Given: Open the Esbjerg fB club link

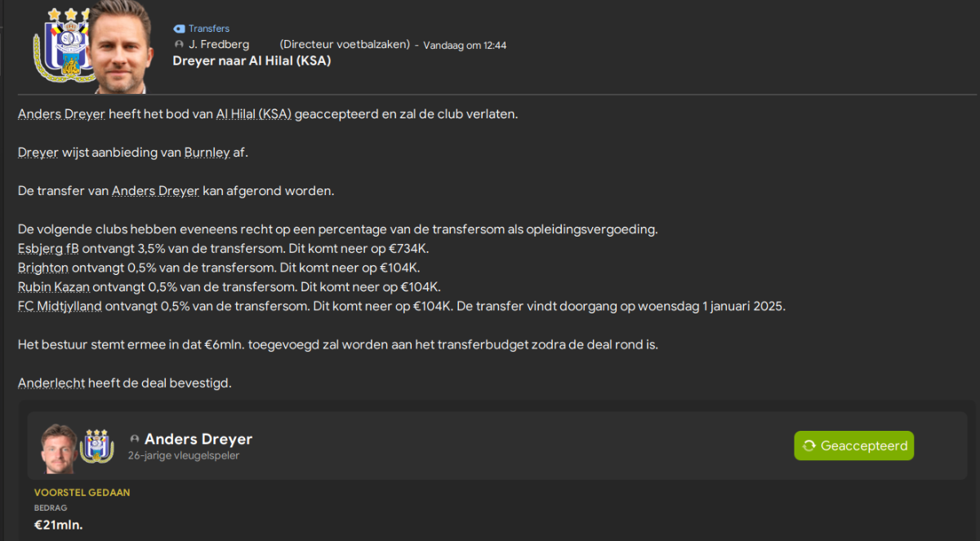Looking at the screenshot, I should 48,248.
